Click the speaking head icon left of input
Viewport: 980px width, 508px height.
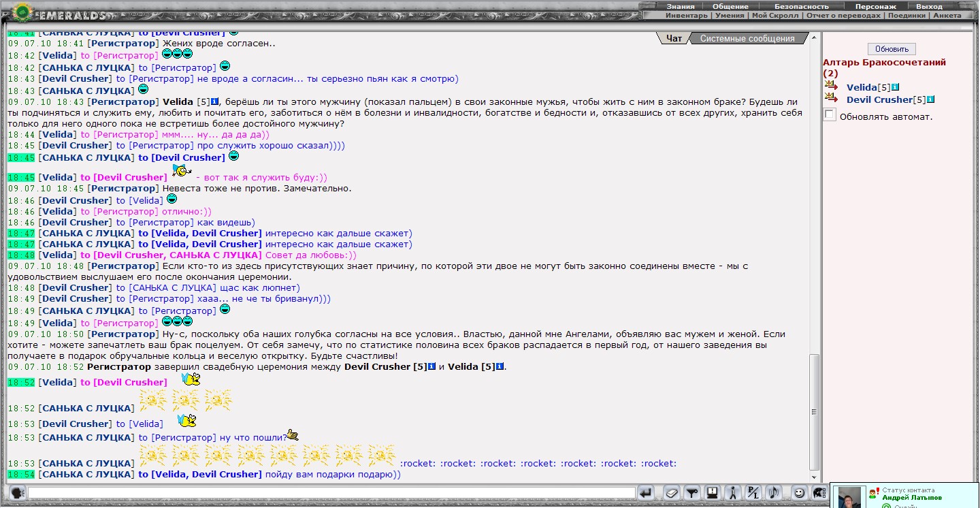[x=17, y=492]
